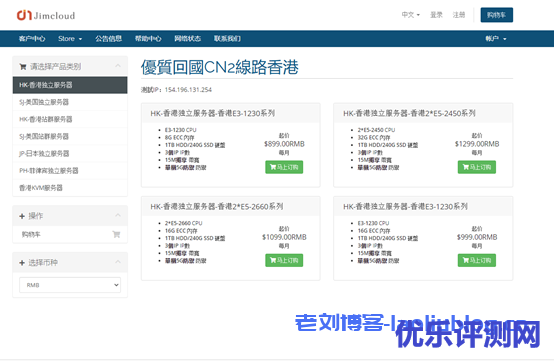Click the 注册 register link
The height and width of the screenshot is (361, 554).
[459, 15]
